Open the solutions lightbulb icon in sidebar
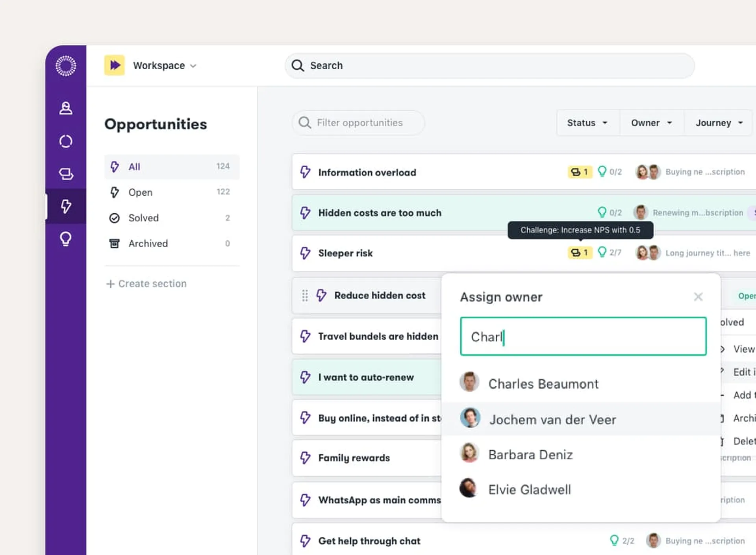The image size is (756, 555). click(66, 239)
